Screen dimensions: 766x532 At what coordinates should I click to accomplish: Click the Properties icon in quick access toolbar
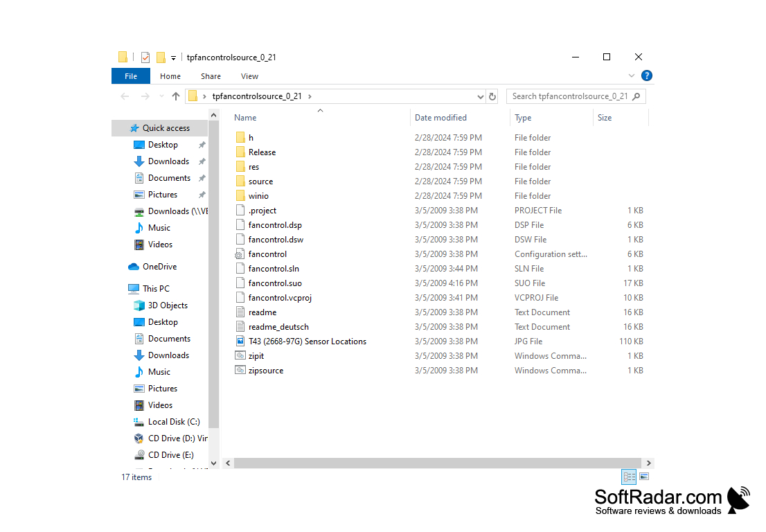coord(145,57)
